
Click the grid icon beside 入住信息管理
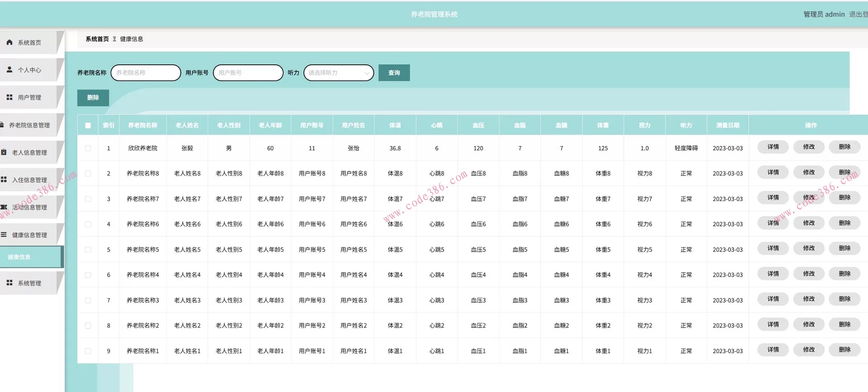(4, 180)
